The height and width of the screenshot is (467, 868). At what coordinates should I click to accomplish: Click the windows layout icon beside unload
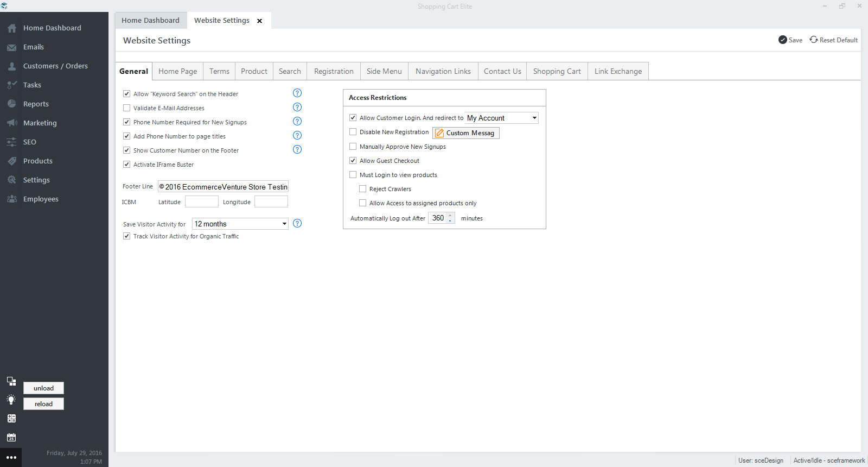11,381
